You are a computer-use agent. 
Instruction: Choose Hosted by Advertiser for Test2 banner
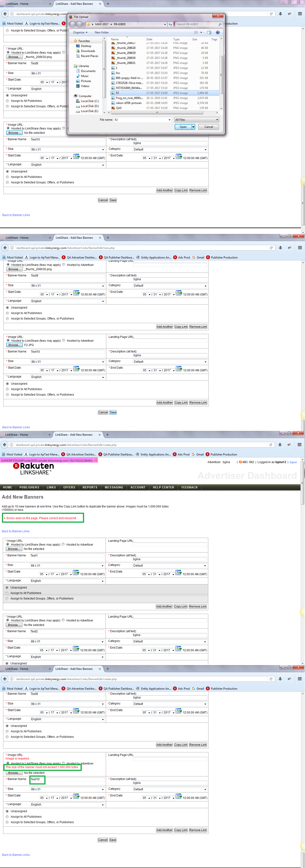[x=63, y=620]
